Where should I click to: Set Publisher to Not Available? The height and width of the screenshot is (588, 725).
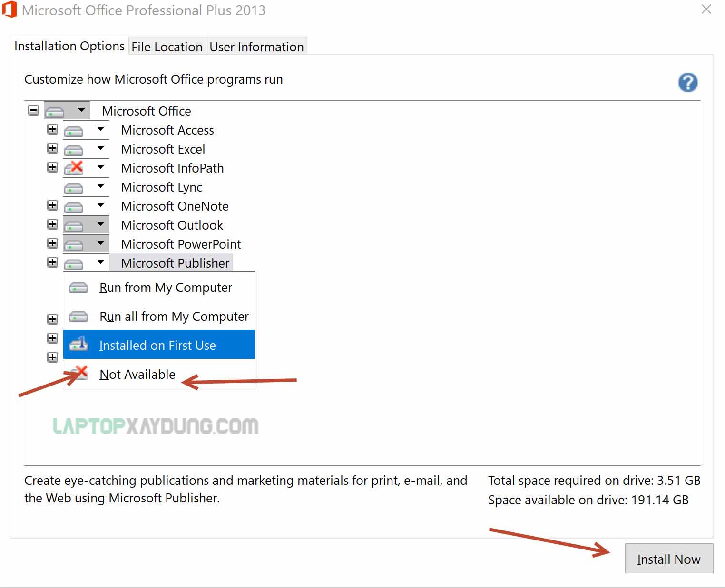pyautogui.click(x=159, y=374)
